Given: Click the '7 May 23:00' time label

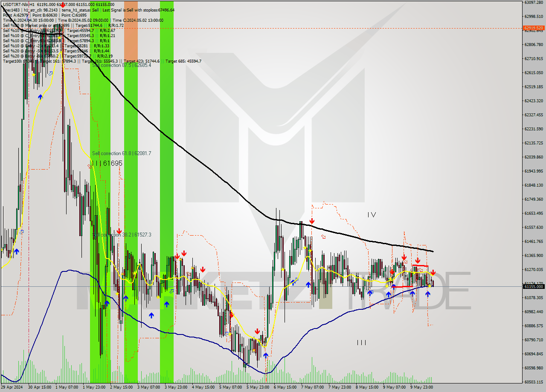Looking at the screenshot, I should (x=340, y=387).
